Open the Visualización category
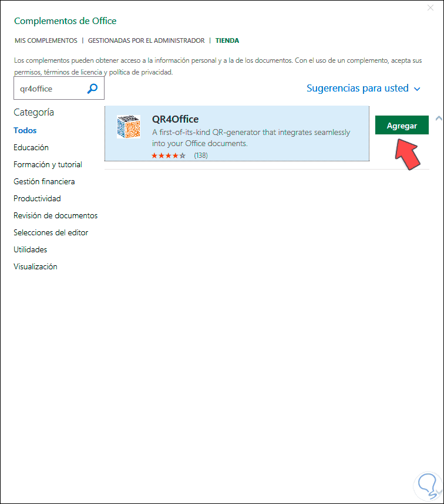 (x=35, y=267)
